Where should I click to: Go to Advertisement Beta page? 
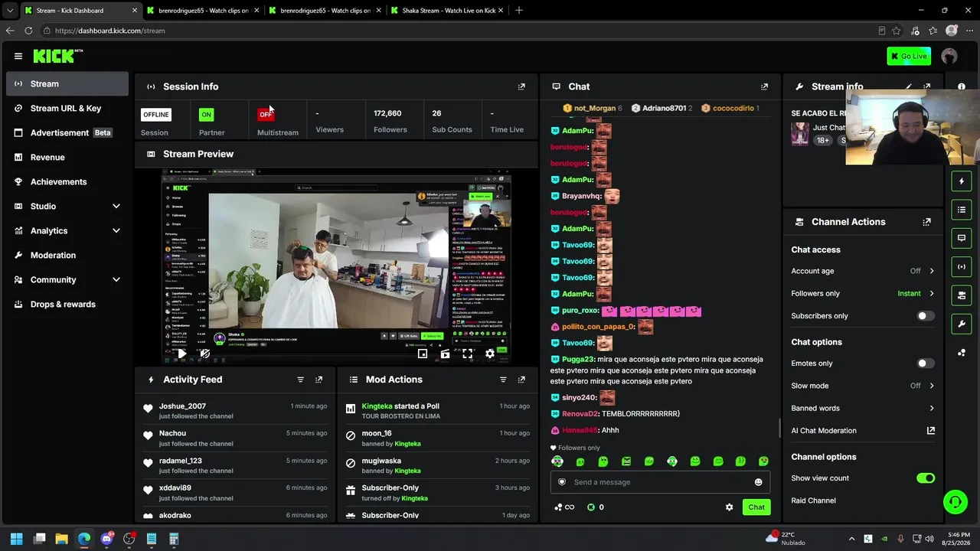(x=67, y=133)
